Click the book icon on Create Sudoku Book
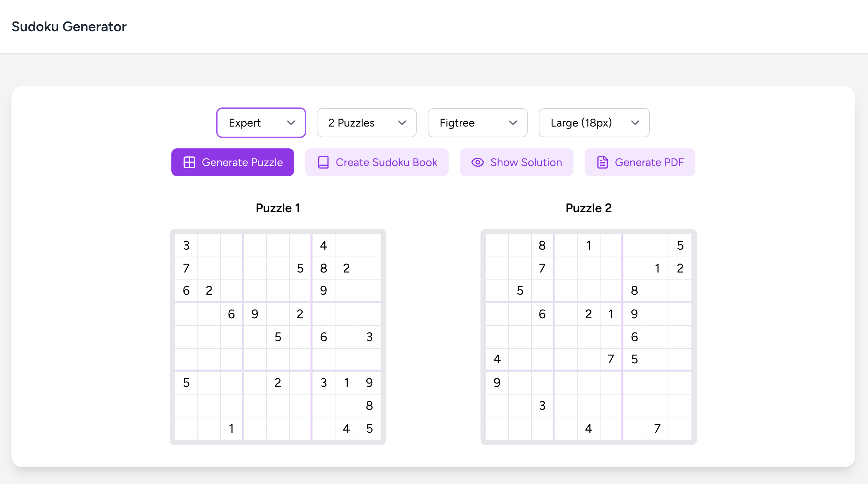The width and height of the screenshot is (868, 484). coord(323,162)
